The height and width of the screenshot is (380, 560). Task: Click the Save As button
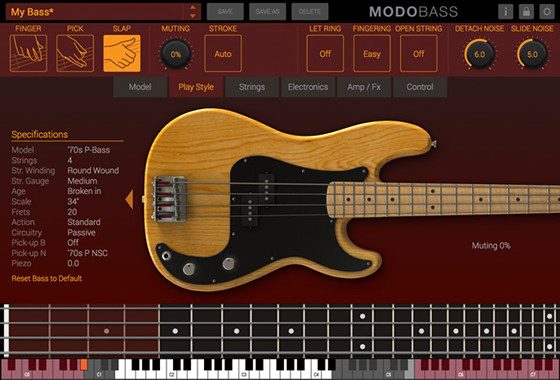[x=267, y=12]
